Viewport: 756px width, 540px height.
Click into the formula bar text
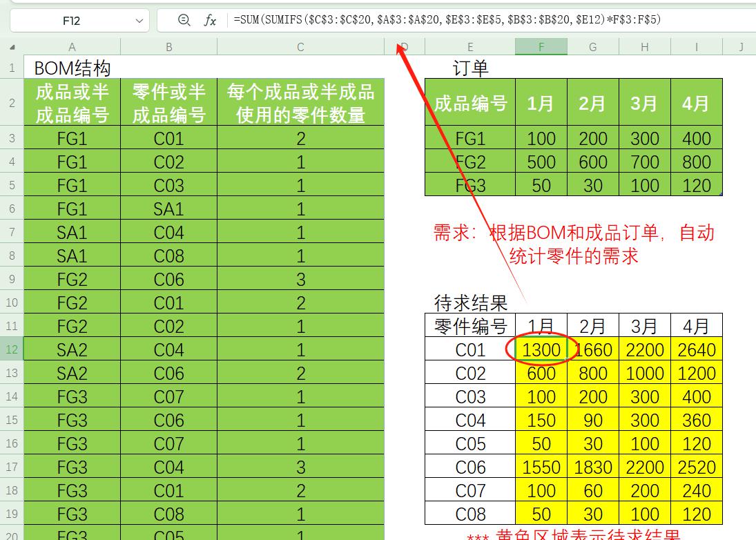pyautogui.click(x=447, y=20)
